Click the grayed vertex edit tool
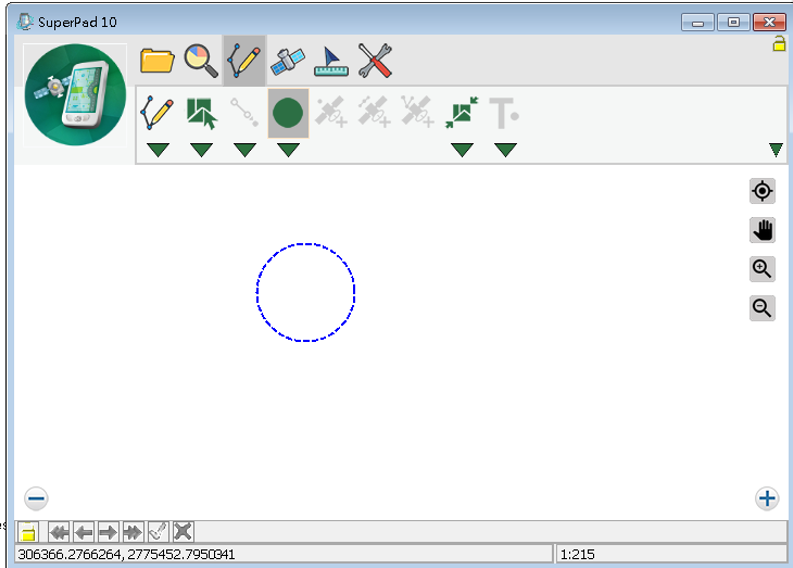This screenshot has height=568, width=793. coord(245,112)
